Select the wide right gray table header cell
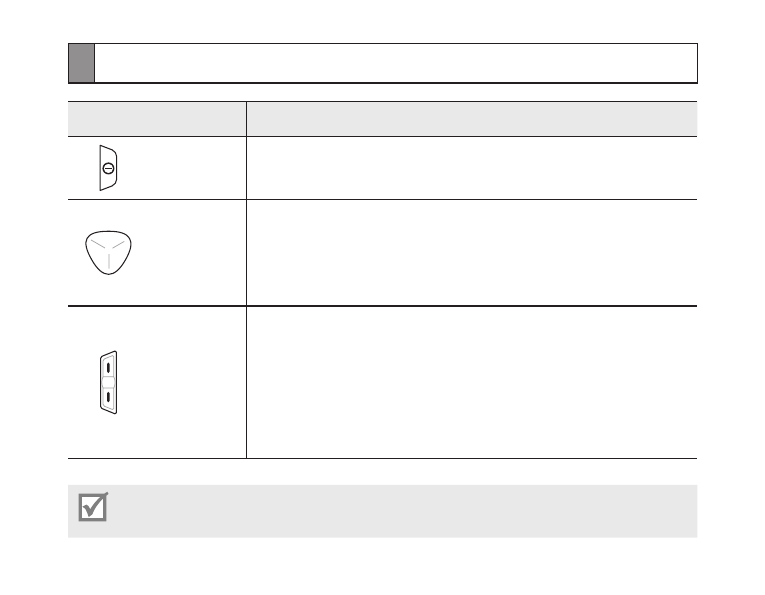765x595 pixels. click(x=472, y=119)
